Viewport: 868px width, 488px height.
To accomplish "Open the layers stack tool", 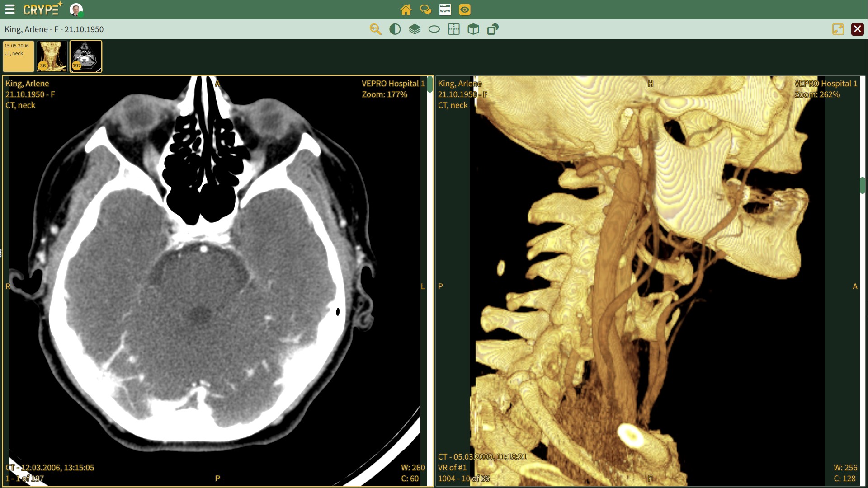I will 415,29.
